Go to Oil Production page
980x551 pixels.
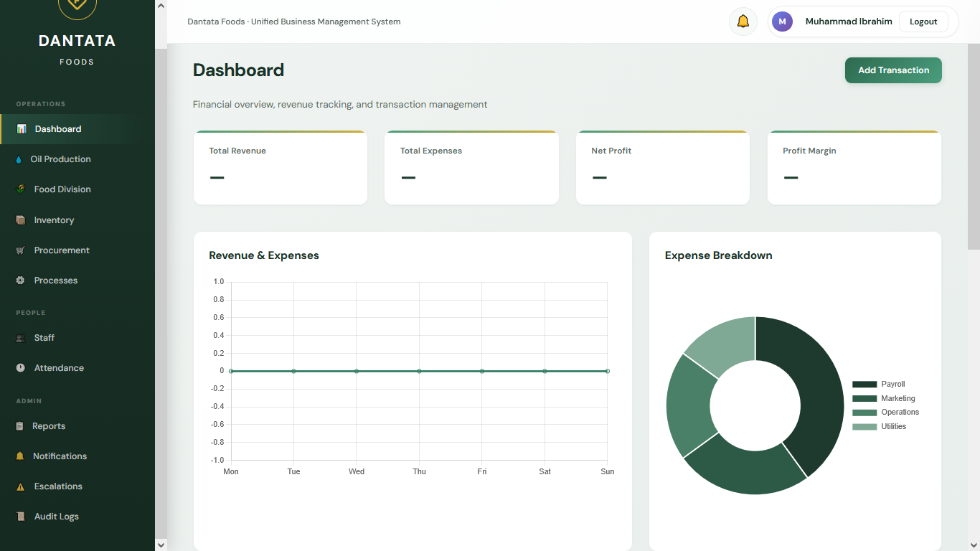click(77, 159)
